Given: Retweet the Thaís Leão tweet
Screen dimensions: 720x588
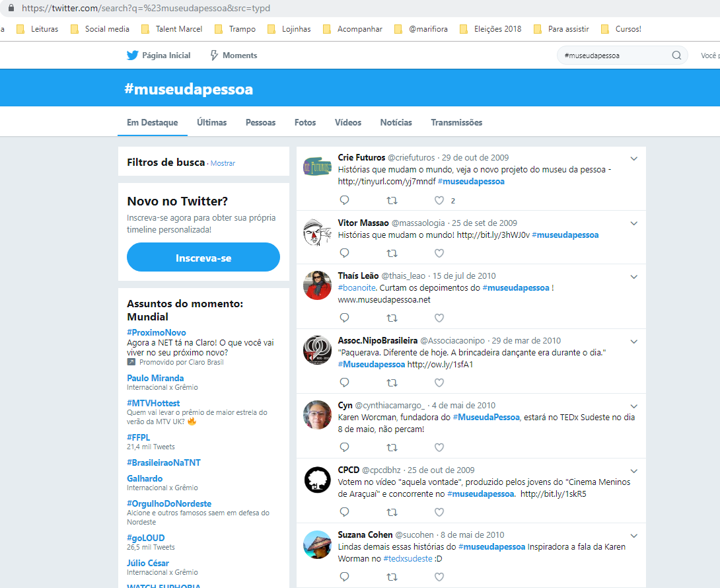Looking at the screenshot, I should coord(392,318).
